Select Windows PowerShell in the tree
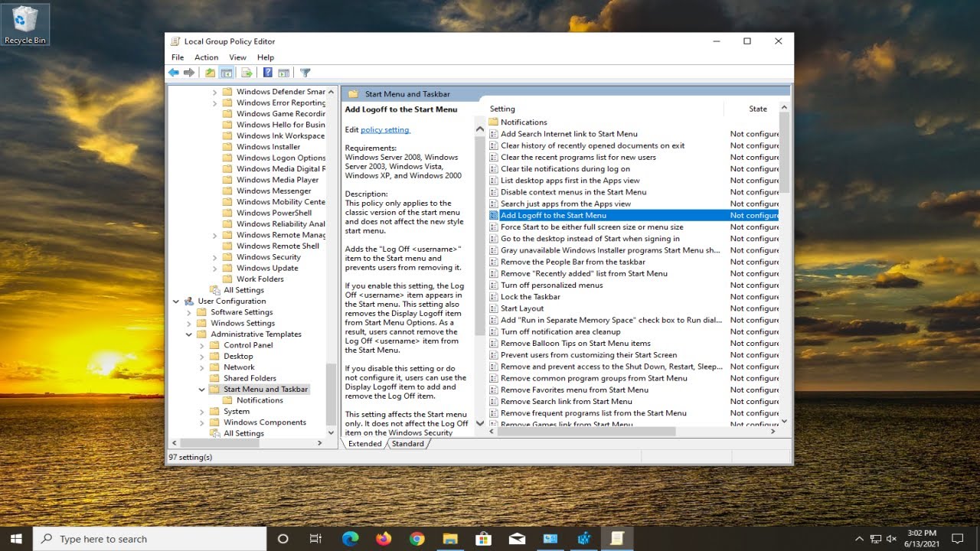Screen dimensions: 980x551 click(274, 213)
